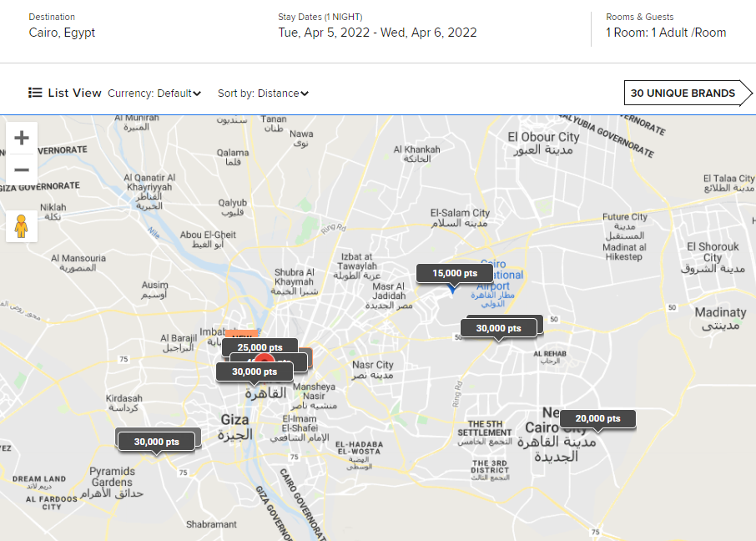
Task: Click the Giza map label
Action: tap(235, 427)
